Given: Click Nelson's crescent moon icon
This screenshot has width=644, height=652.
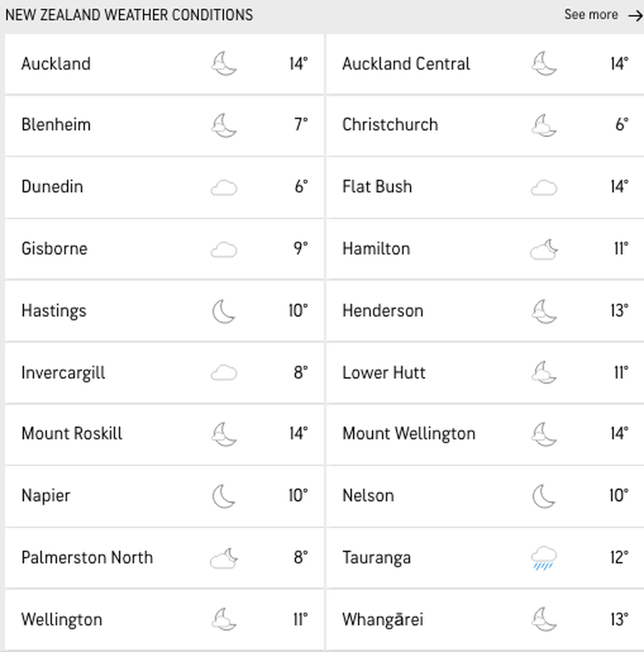Looking at the screenshot, I should (544, 496).
